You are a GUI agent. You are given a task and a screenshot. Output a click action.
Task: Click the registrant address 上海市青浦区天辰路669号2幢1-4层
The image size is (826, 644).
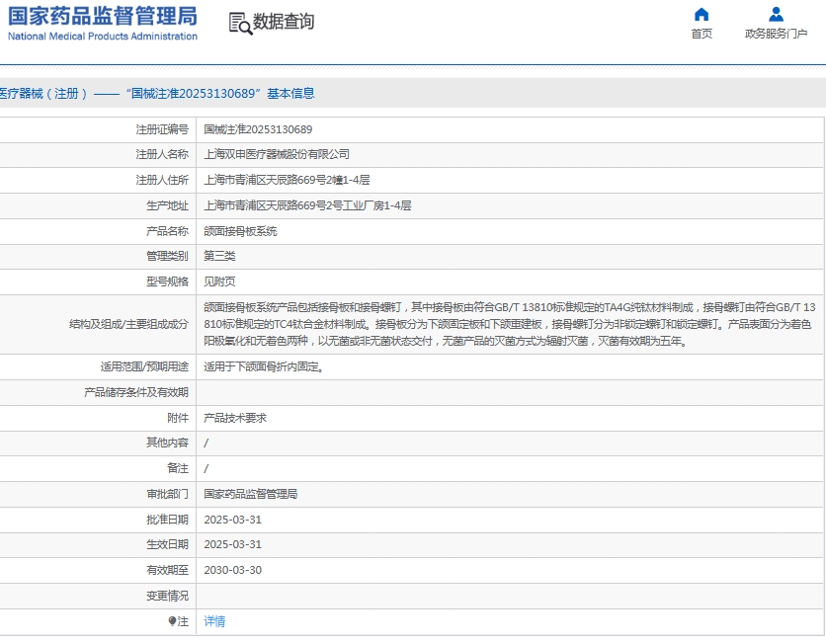(287, 180)
